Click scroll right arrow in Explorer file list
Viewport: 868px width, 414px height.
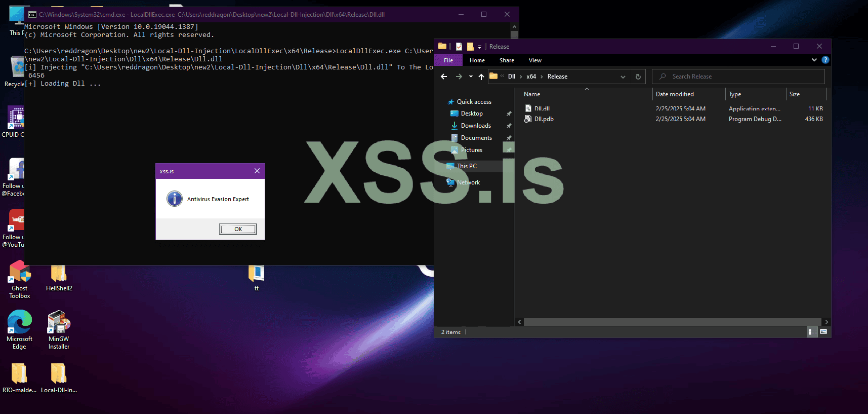(x=826, y=322)
